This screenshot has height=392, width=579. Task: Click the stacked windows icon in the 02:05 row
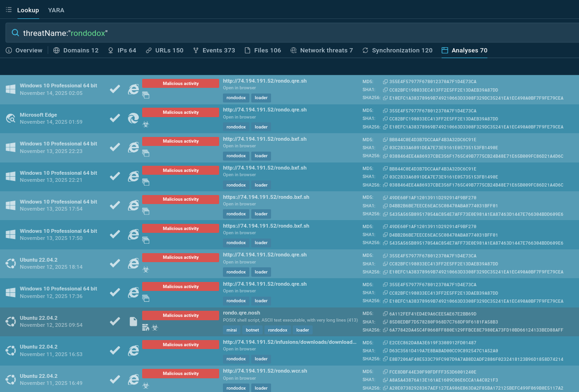pyautogui.click(x=145, y=95)
